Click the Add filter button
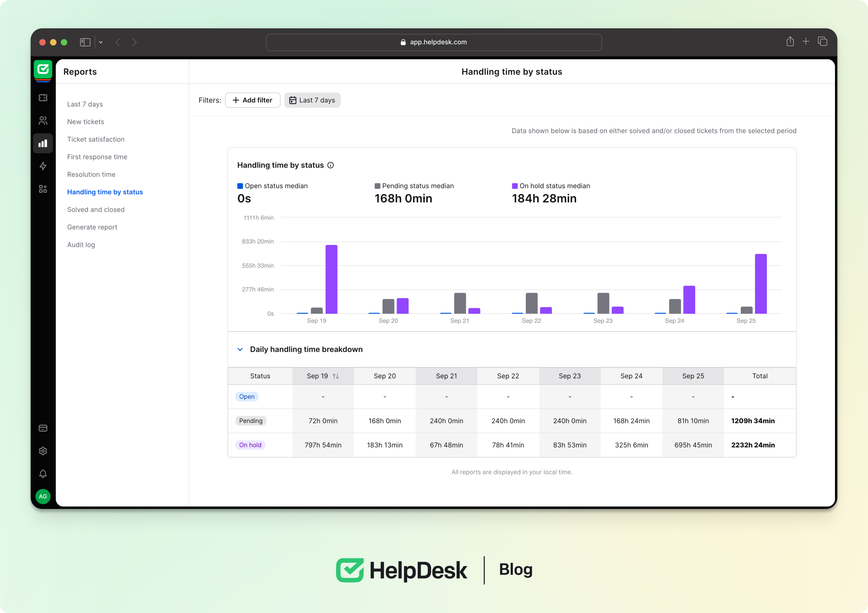868x613 pixels. [x=253, y=100]
